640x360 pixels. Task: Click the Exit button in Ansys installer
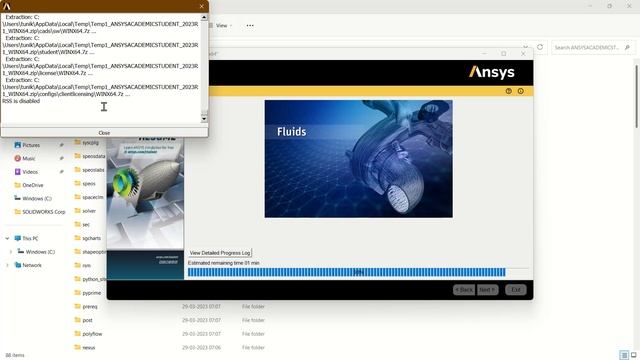516,290
